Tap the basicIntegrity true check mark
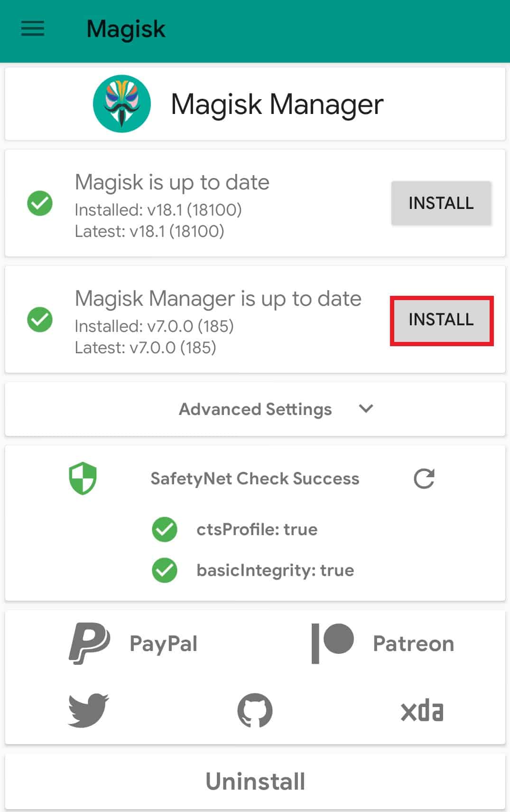510x812 pixels. (165, 570)
